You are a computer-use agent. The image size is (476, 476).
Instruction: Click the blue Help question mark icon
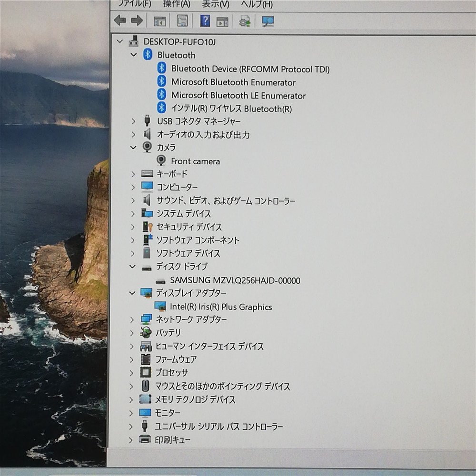pos(205,20)
